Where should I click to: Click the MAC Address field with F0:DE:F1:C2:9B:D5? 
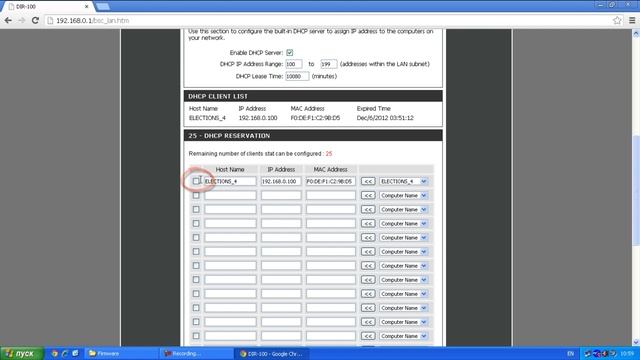point(331,181)
